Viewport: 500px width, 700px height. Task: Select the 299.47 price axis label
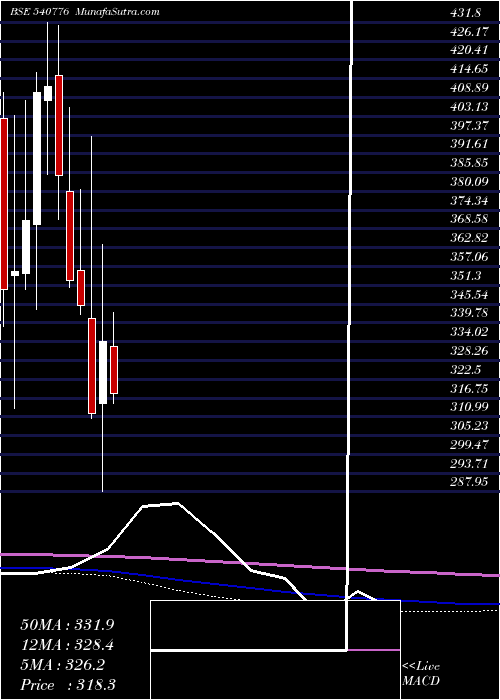(x=469, y=444)
